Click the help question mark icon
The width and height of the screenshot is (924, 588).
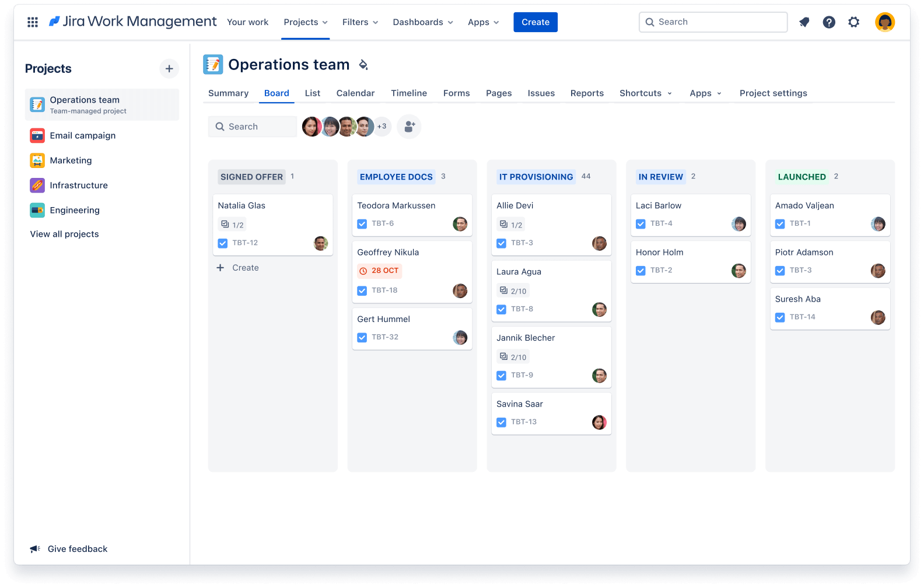pyautogui.click(x=829, y=22)
